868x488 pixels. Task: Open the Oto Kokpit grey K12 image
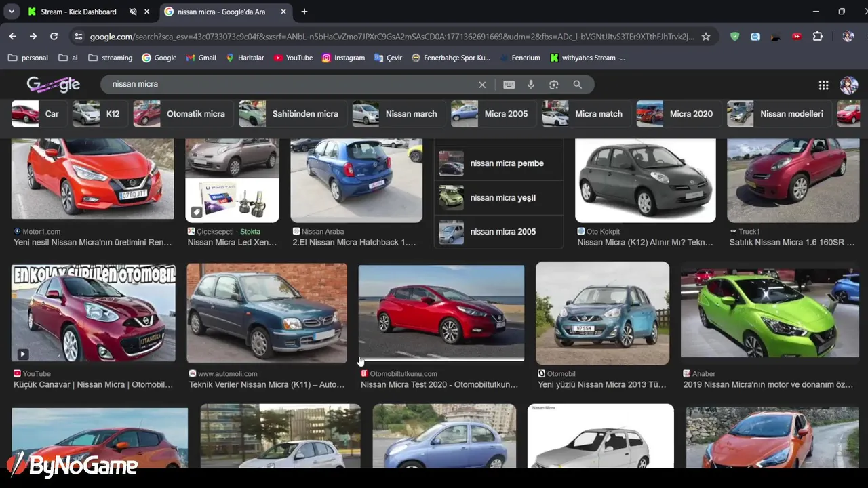[x=646, y=180]
